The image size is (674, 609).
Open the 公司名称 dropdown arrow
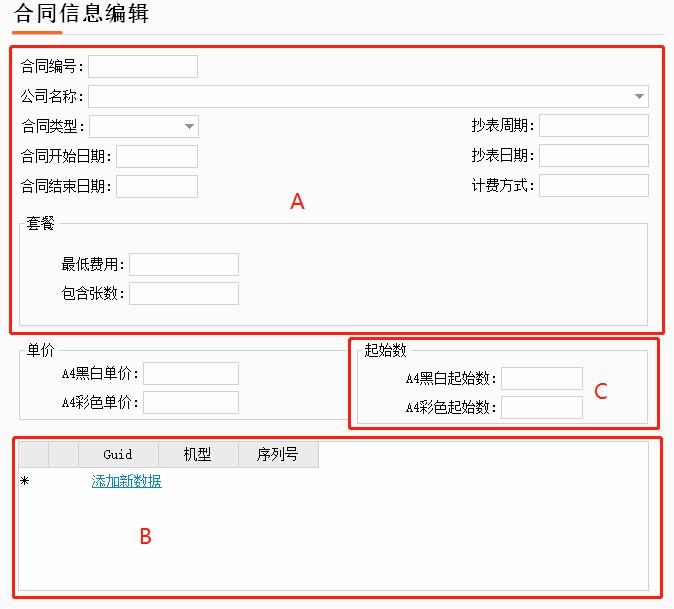point(639,96)
